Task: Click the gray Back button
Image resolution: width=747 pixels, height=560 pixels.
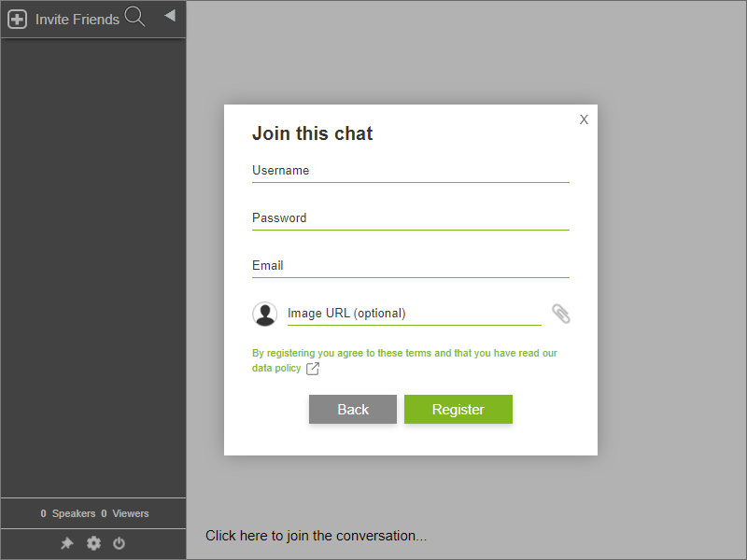Action: point(353,410)
